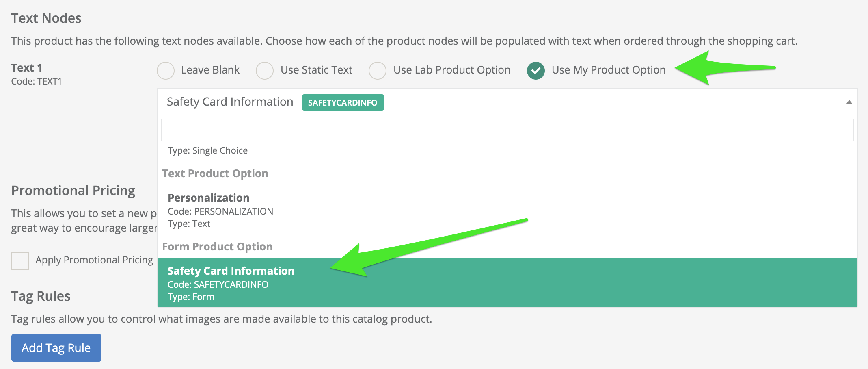Click the Code: SAFETYCARDINFO line
This screenshot has width=868, height=369.
[x=218, y=284]
